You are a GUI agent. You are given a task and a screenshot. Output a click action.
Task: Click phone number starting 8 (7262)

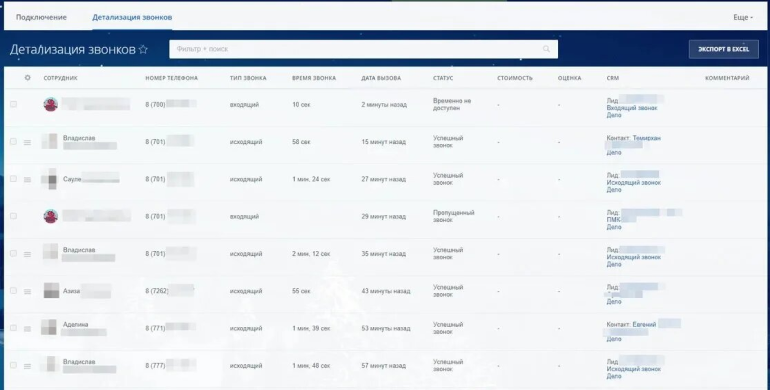170,291
